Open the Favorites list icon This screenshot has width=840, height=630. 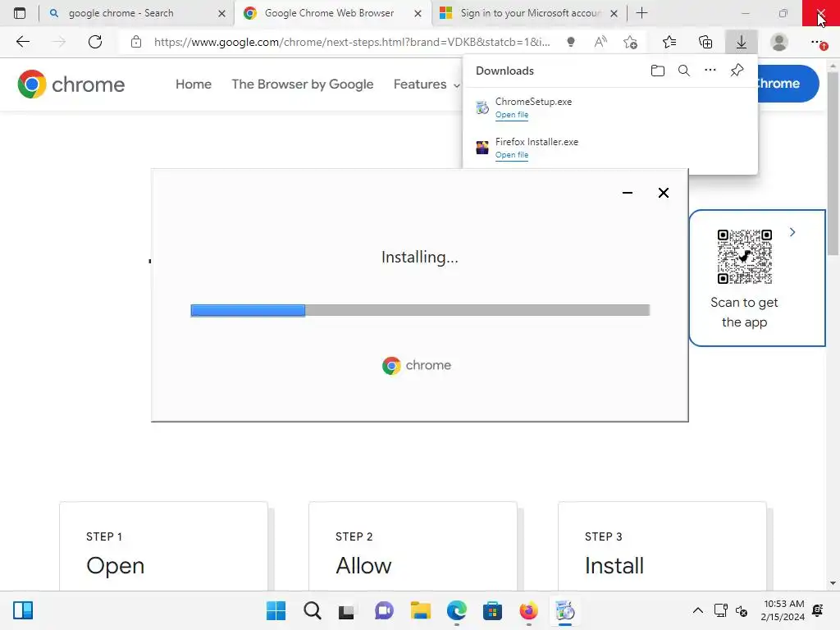click(x=669, y=42)
